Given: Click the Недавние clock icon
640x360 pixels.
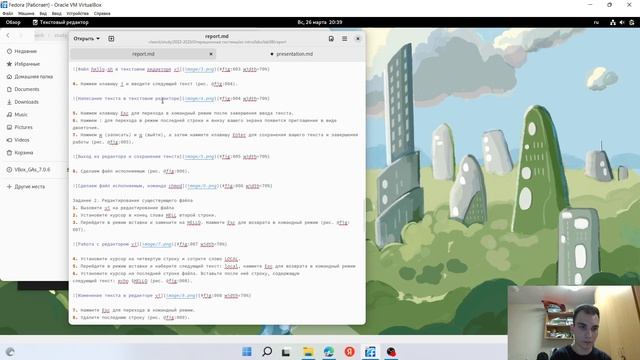Looking at the screenshot, I should [x=9, y=51].
